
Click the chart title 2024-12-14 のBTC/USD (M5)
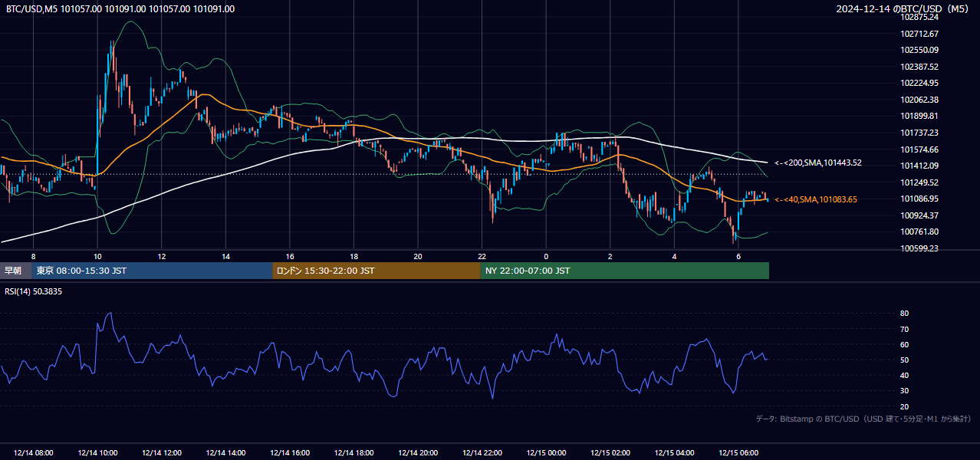tap(903, 9)
